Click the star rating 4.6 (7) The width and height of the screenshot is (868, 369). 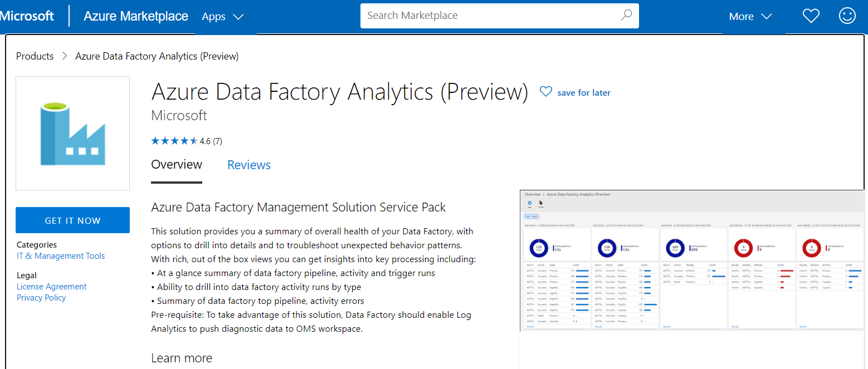(x=187, y=141)
